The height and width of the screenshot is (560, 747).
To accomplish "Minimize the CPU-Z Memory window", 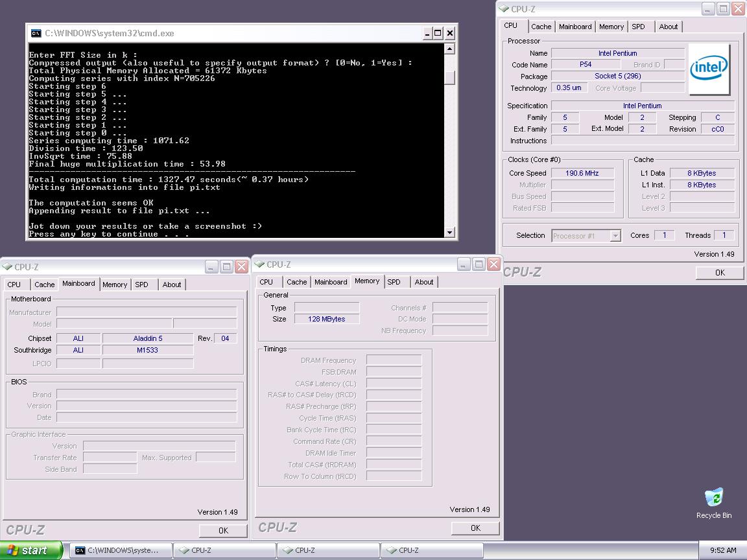I will (x=464, y=264).
